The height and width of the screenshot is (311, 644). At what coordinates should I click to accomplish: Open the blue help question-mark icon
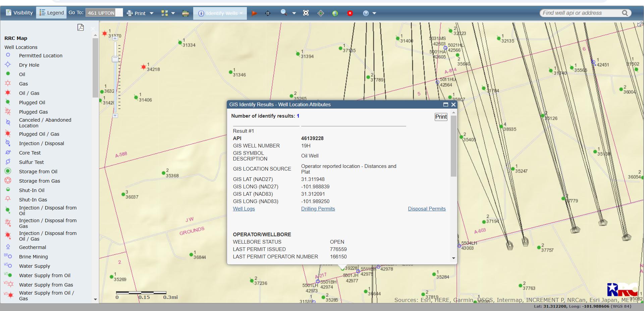(366, 13)
